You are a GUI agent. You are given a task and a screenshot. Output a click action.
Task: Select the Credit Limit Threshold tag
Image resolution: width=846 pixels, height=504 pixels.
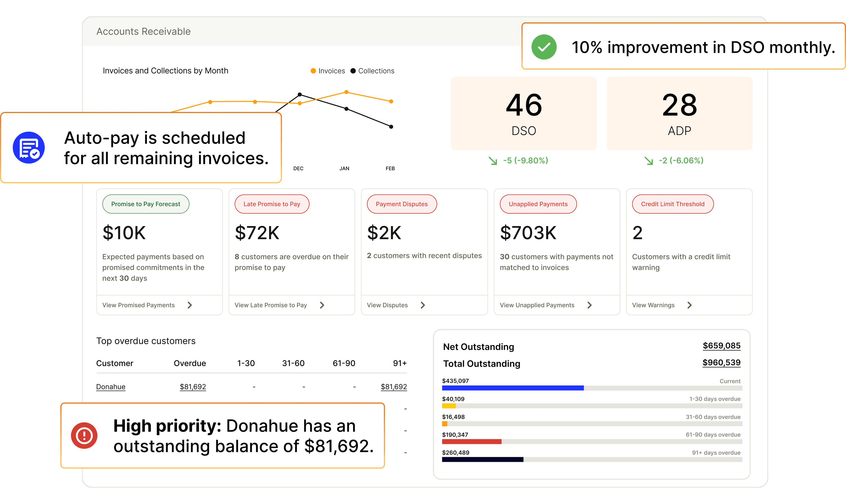[673, 204]
